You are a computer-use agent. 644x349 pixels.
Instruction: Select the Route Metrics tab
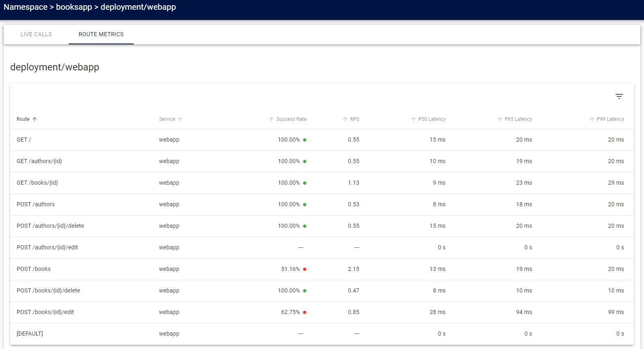[x=101, y=34]
